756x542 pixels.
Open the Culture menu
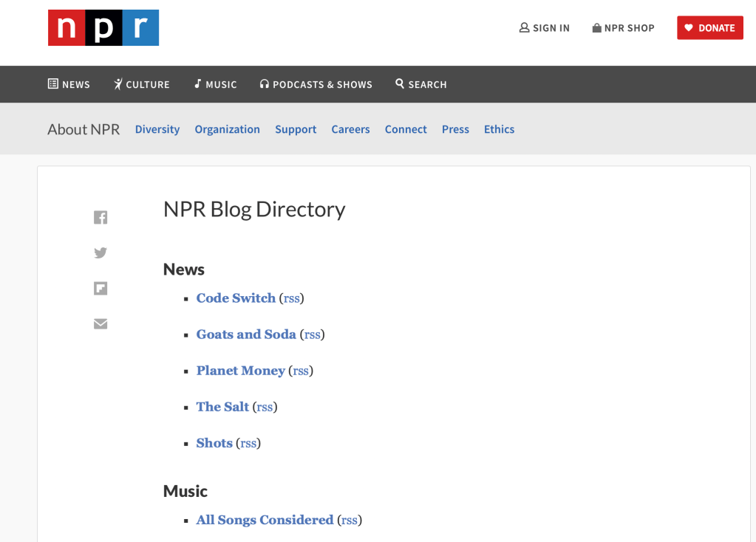[141, 84]
